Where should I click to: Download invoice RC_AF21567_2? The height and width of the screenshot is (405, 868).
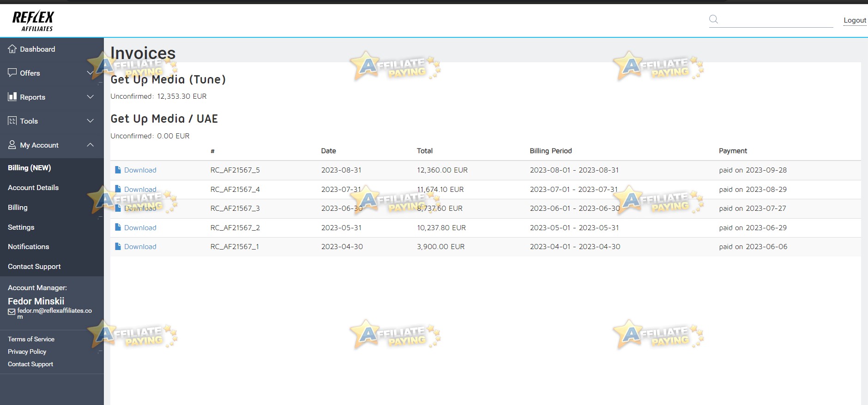(140, 227)
